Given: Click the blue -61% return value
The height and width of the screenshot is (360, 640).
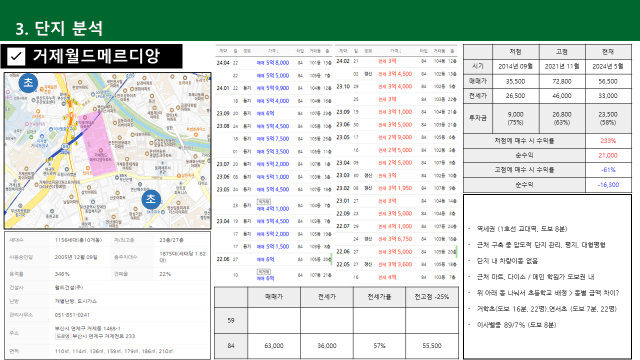Looking at the screenshot, I should tap(608, 170).
